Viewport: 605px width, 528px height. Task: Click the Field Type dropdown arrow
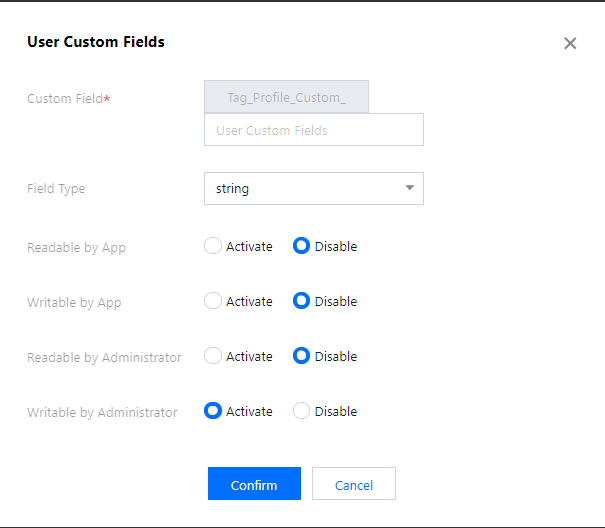(409, 188)
